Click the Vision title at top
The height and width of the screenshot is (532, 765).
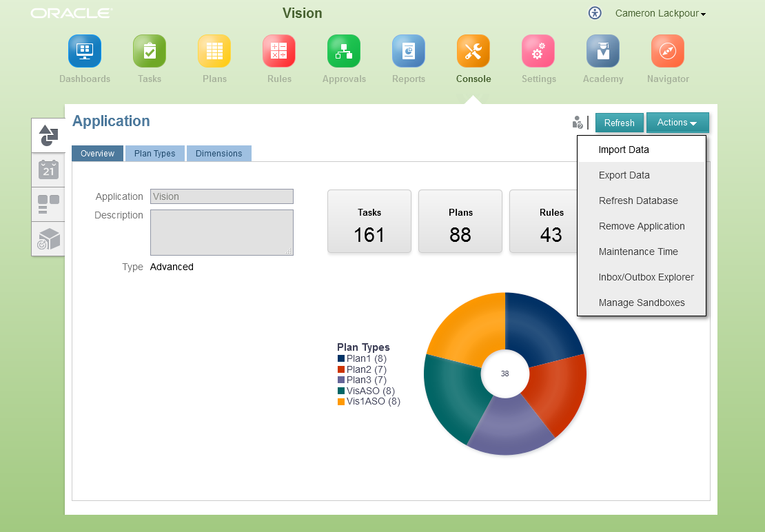pos(302,13)
